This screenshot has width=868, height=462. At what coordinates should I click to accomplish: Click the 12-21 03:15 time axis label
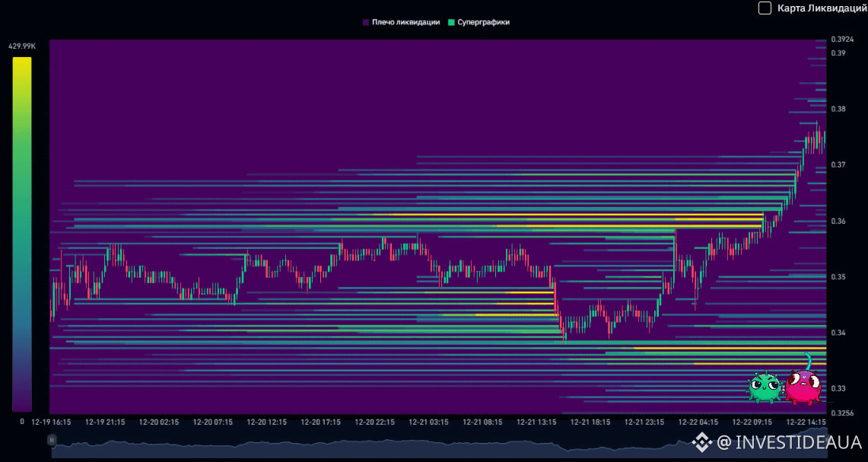pos(429,421)
